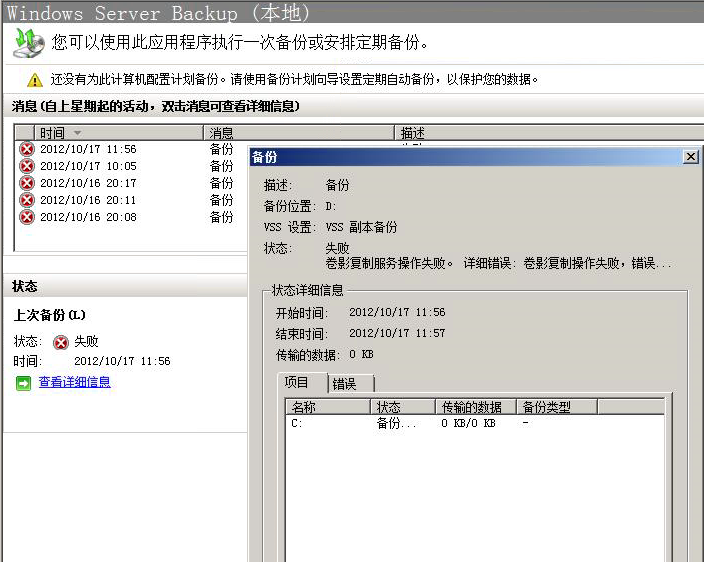
Task: Click the green arrow icon beside 查看详细信息
Action: click(23, 383)
